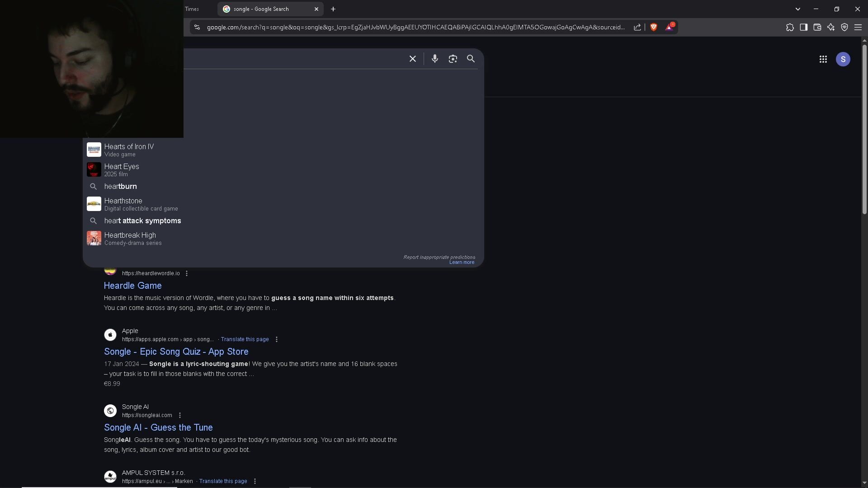Click the https://songleai.com URL text
The image size is (868, 488).
point(147,415)
